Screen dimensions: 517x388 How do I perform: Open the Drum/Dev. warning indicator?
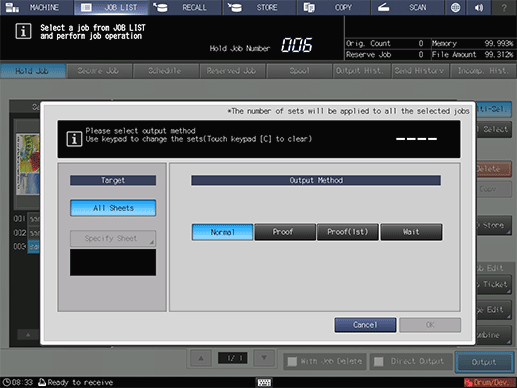coord(490,382)
